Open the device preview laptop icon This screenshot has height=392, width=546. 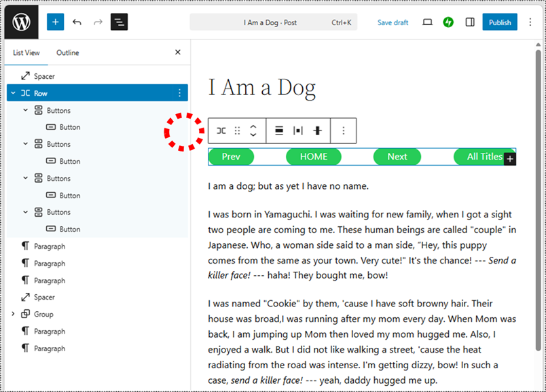[427, 22]
